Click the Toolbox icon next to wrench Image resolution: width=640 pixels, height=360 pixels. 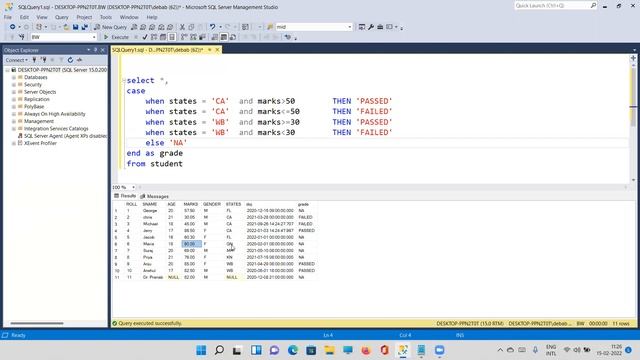click(x=380, y=27)
